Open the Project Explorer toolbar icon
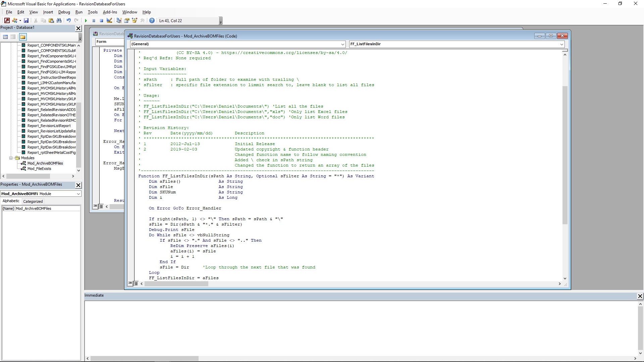Screen dimensions: 644x362 119,21
